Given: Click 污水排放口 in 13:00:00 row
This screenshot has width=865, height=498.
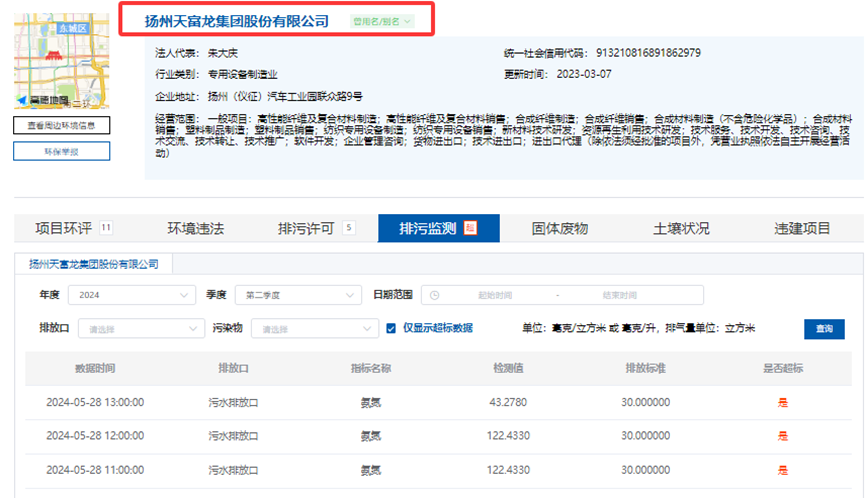Looking at the screenshot, I should pos(233,403).
